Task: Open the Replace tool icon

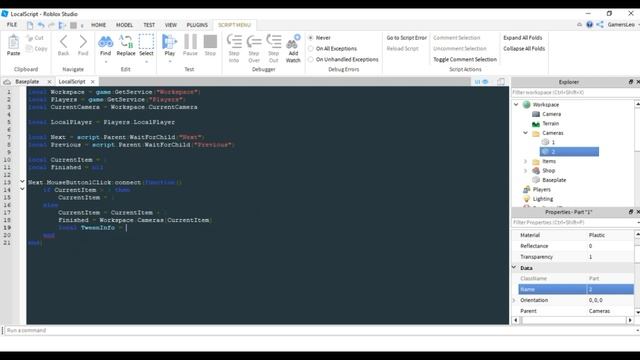Action: [x=126, y=42]
